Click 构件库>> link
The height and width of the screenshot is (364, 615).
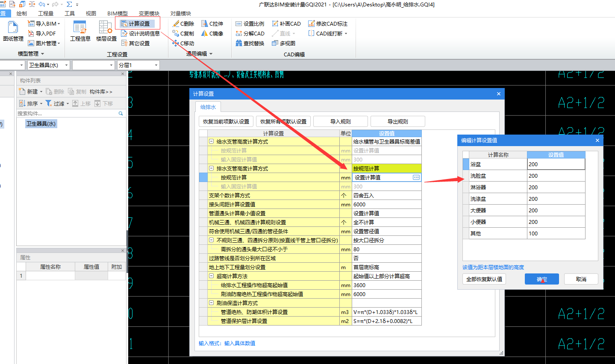[101, 91]
